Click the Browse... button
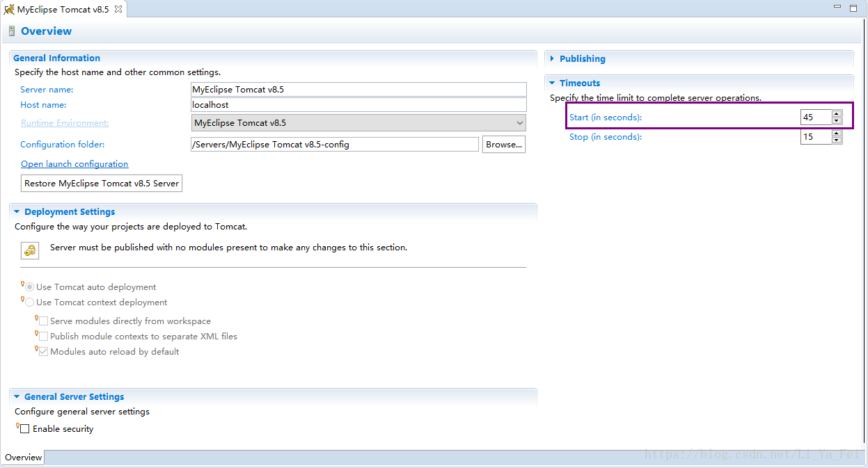 click(x=503, y=145)
